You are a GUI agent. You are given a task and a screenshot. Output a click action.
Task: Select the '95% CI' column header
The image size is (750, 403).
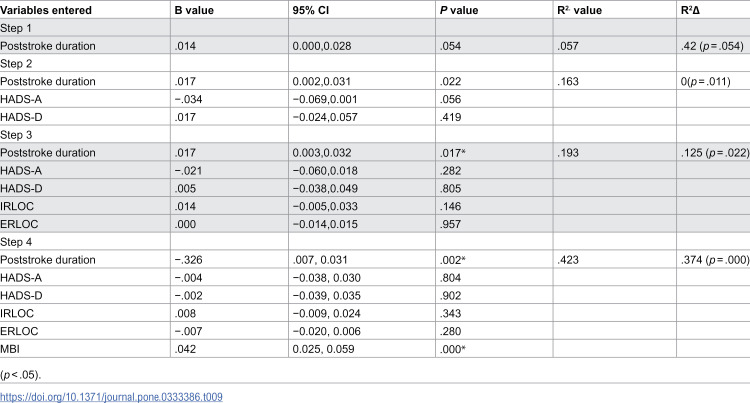pyautogui.click(x=310, y=11)
